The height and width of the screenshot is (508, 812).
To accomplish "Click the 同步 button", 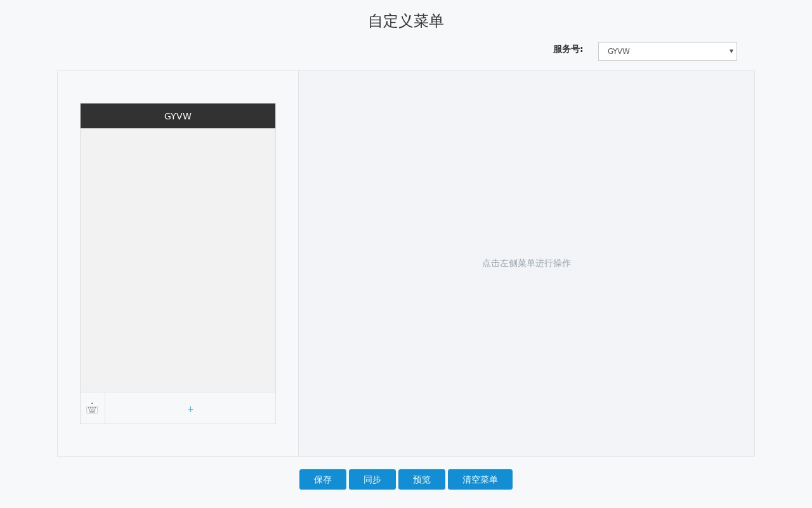I will (x=372, y=479).
